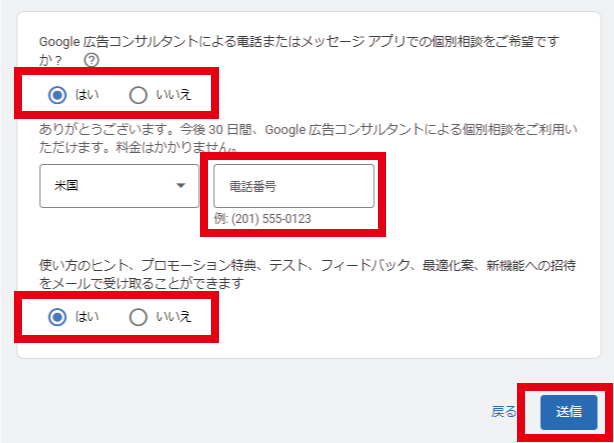Click the Google 広告コンサルタント consultation question text

click(x=299, y=51)
